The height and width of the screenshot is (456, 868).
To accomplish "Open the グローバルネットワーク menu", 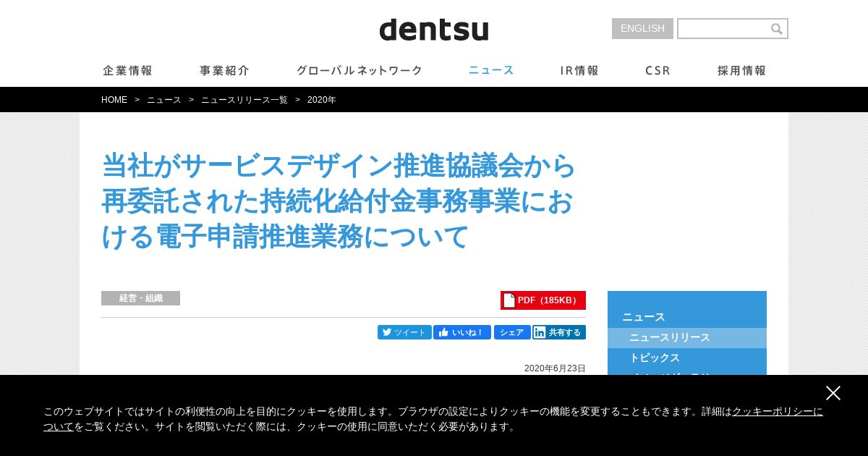I will click(x=359, y=70).
